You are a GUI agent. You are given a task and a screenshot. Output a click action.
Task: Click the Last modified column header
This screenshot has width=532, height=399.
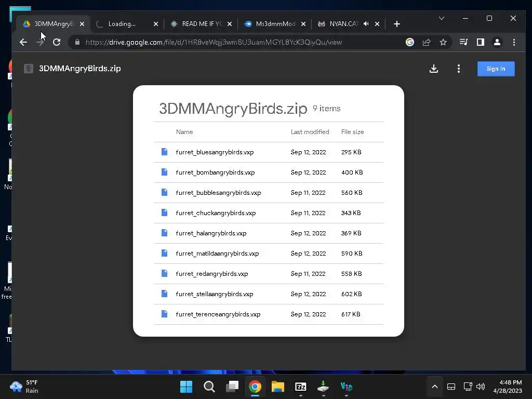310,132
